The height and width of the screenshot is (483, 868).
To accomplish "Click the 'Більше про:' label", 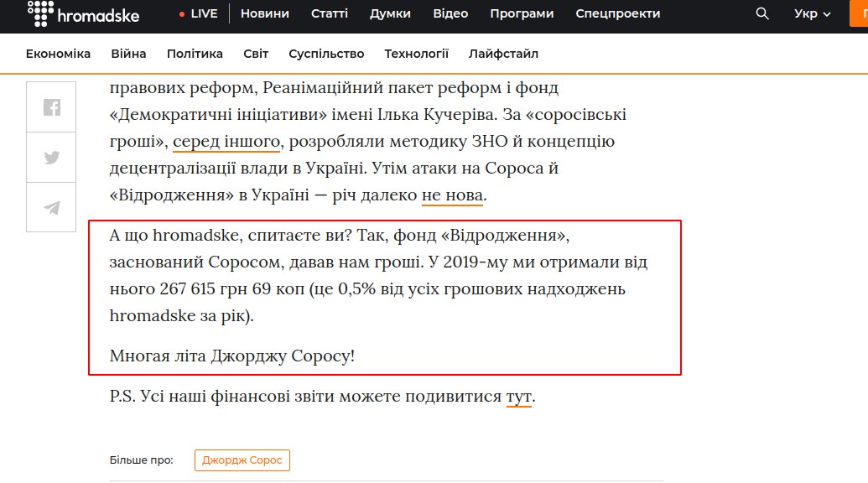I will point(141,460).
